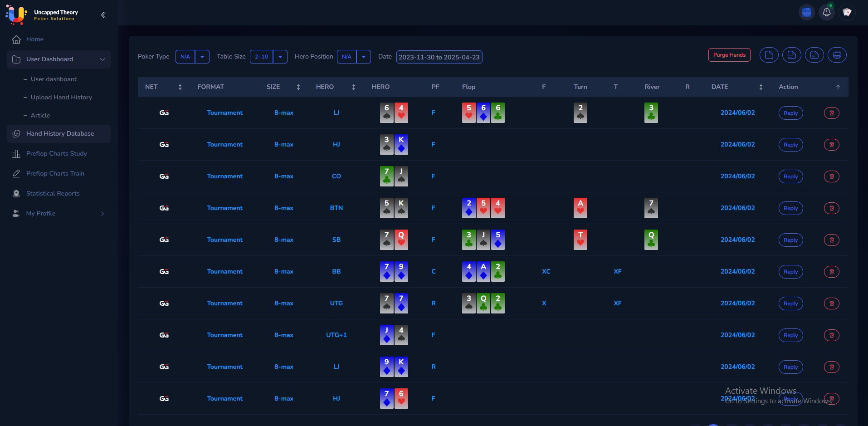Click the FORMAT column header
Image resolution: width=868 pixels, height=426 pixels.
click(210, 87)
